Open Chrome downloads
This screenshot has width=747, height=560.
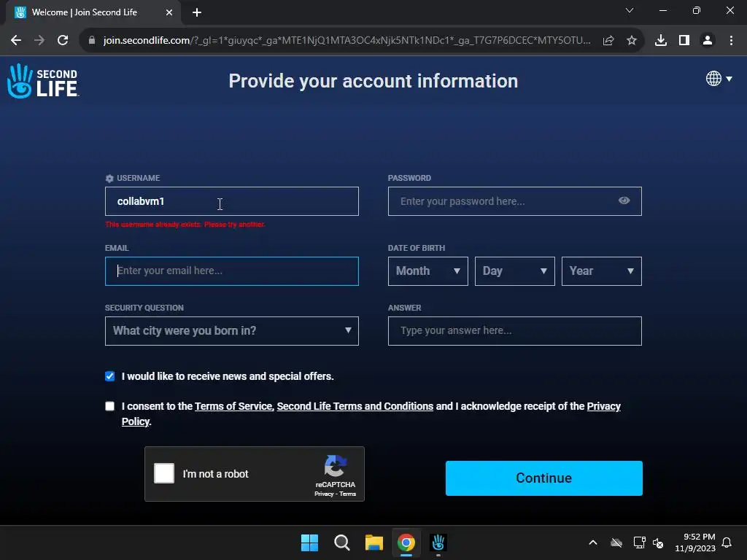pyautogui.click(x=661, y=41)
